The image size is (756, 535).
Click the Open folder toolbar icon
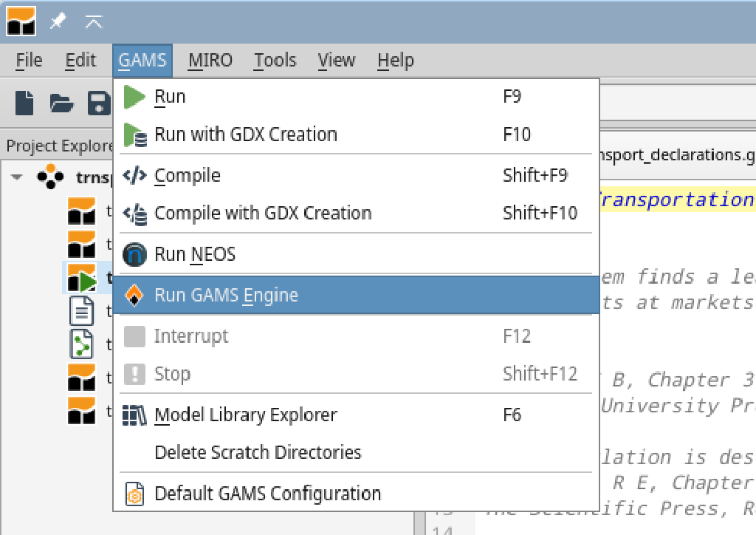(61, 103)
